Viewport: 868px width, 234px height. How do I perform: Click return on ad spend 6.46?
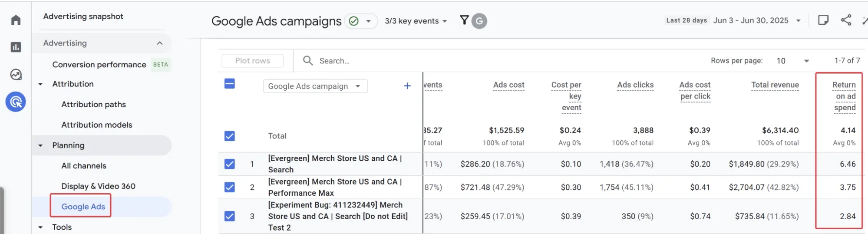(x=848, y=164)
